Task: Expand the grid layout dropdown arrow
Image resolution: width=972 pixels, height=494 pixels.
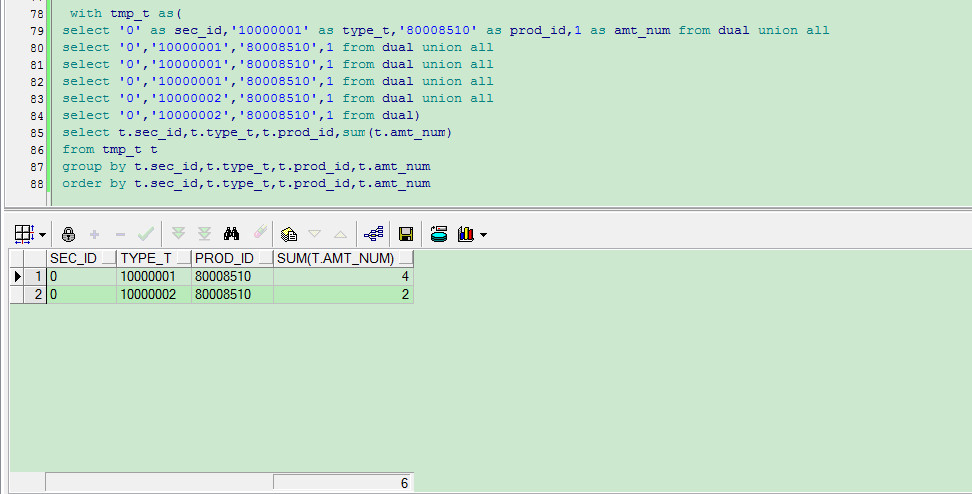Action: (42, 235)
